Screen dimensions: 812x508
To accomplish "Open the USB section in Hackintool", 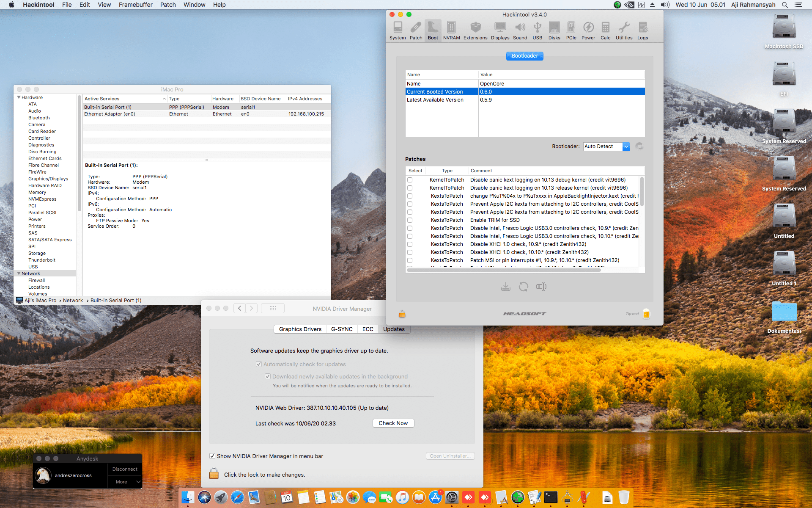I will [538, 31].
